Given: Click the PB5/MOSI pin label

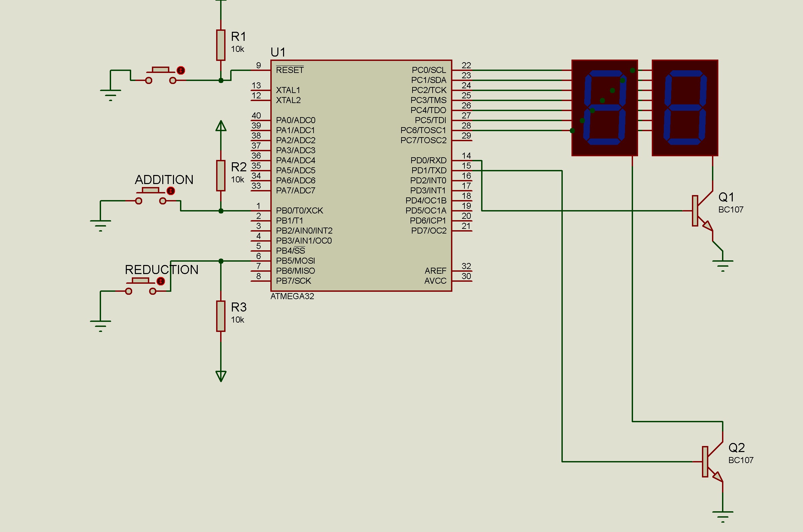Looking at the screenshot, I should pyautogui.click(x=295, y=261).
